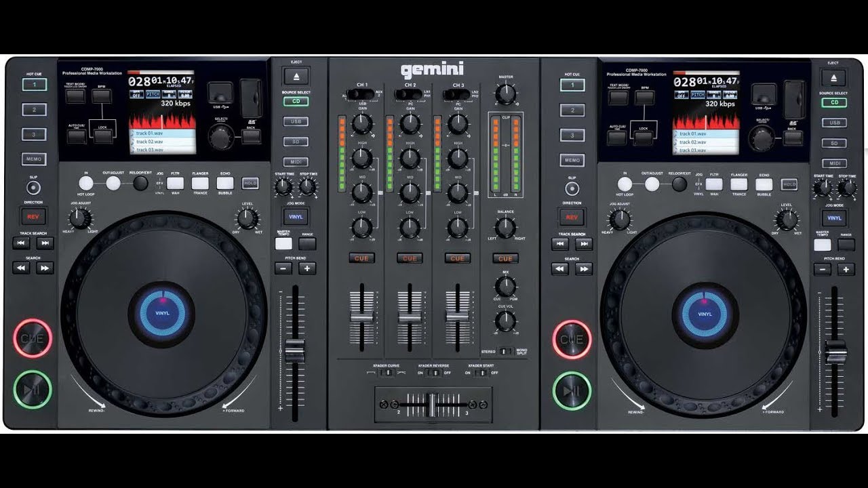868x488 pixels.
Task: Click the Slip button on the right deck
Action: pos(572,188)
